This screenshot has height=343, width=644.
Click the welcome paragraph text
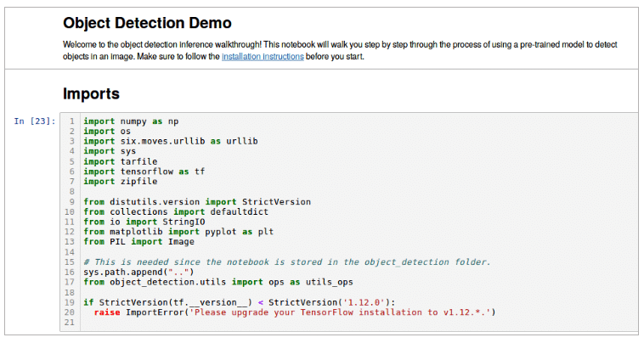tap(340, 44)
